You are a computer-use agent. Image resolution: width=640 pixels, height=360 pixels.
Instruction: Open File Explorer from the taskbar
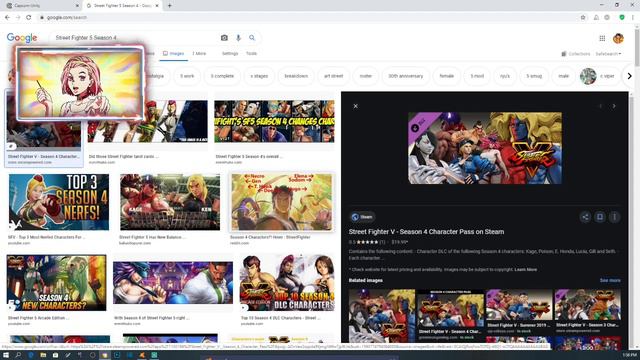coord(43,355)
